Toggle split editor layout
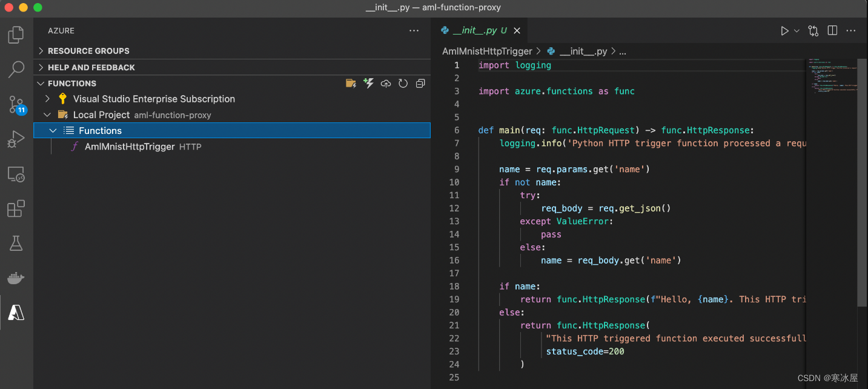Screen dimensions: 868x389 point(832,30)
